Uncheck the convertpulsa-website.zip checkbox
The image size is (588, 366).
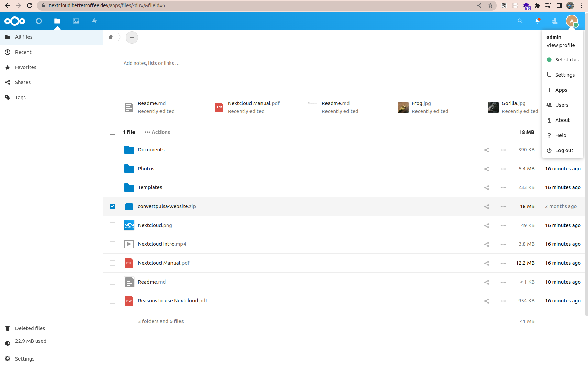[x=112, y=206]
